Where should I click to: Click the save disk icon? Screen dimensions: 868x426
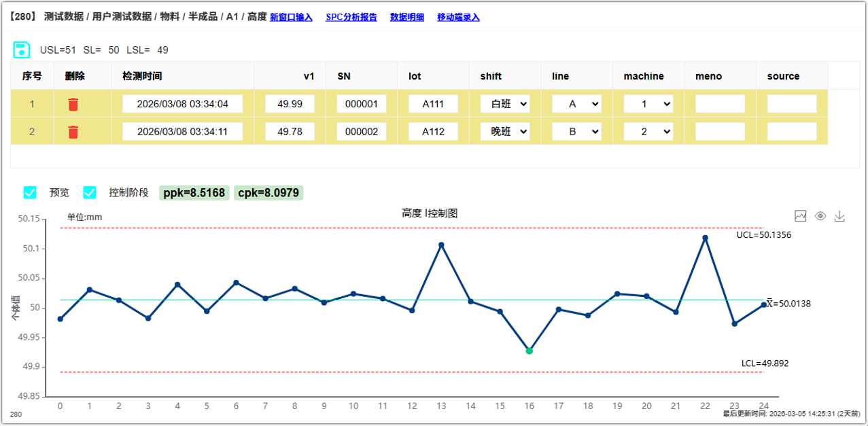22,50
